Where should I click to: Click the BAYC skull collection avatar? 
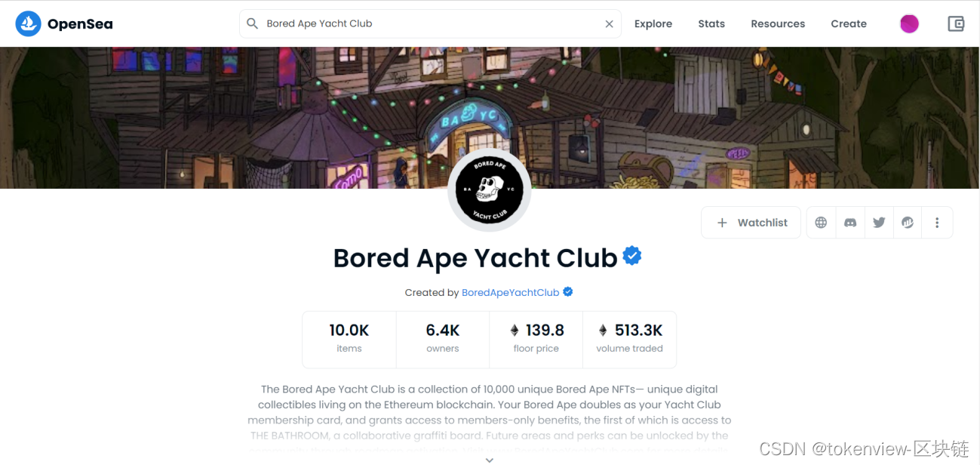490,190
